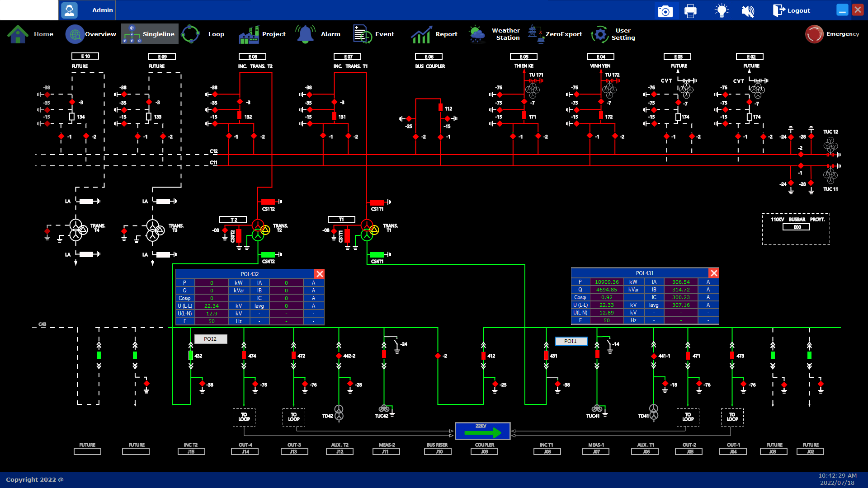Mute sound with the speaker icon
868x488 pixels.
[x=748, y=11]
